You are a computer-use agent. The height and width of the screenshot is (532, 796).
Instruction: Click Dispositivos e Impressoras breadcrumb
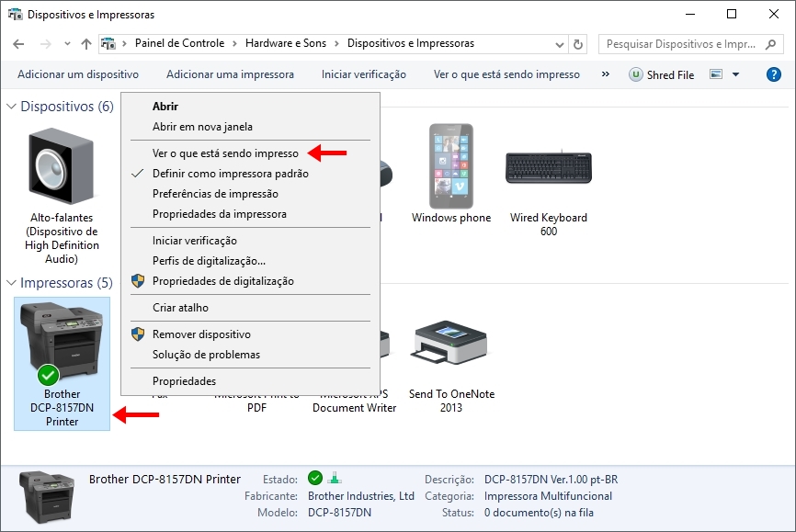[x=411, y=43]
